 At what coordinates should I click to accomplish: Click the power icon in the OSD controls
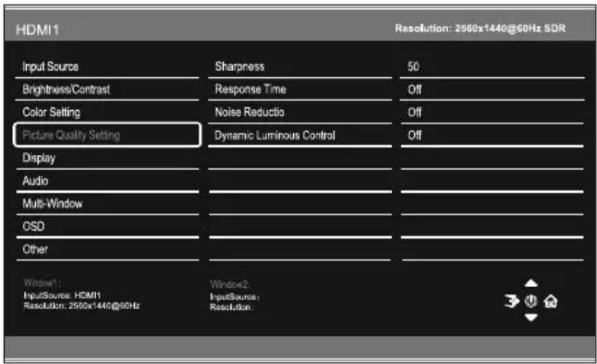(531, 301)
